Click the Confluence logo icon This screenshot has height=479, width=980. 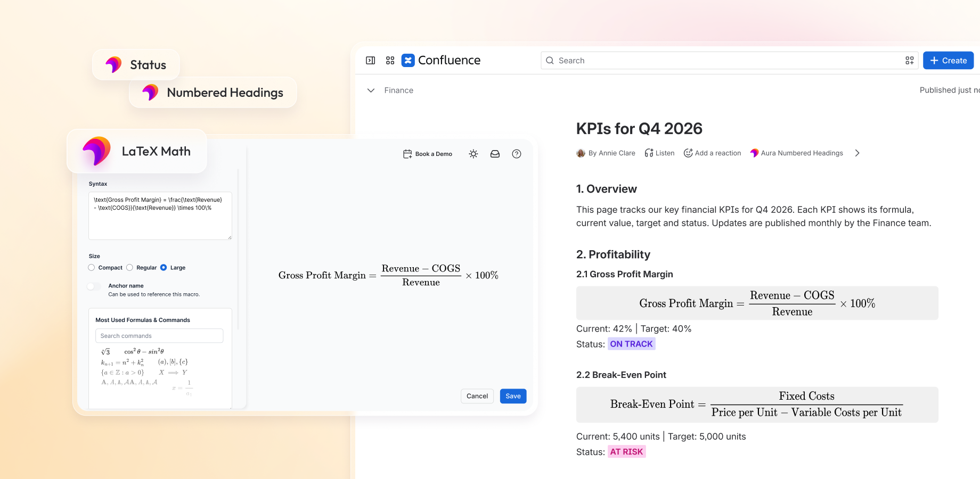tap(408, 60)
